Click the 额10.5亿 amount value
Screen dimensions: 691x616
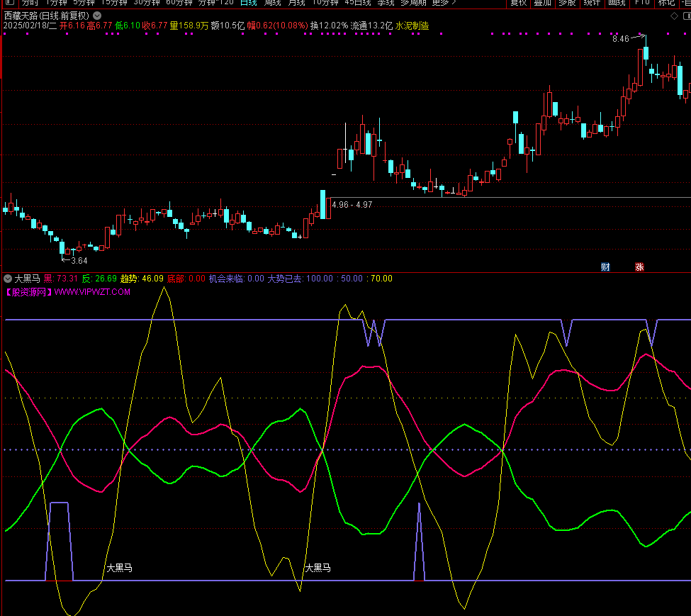227,26
